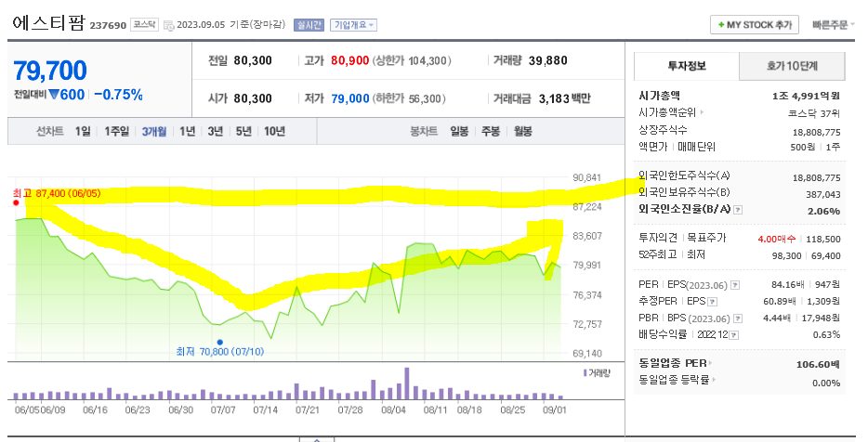
Task: Click the 거래대금 value 3,183 백만
Action: 564,98
